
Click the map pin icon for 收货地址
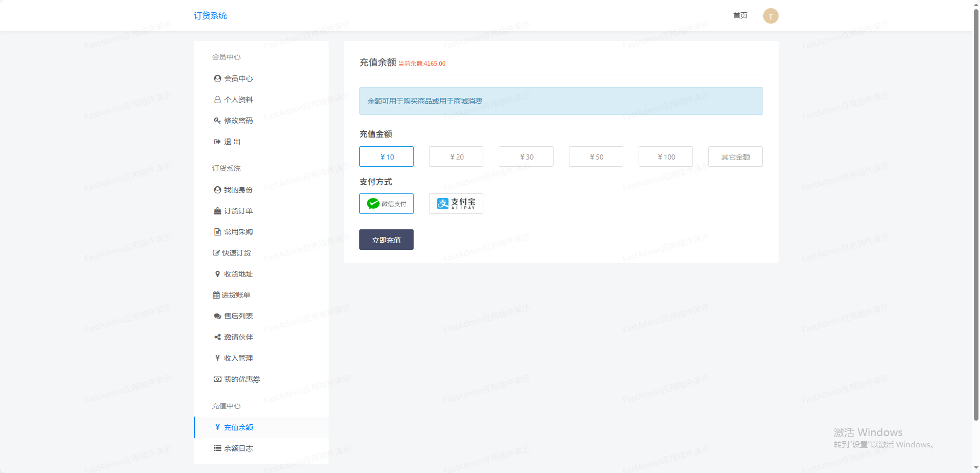[217, 274]
